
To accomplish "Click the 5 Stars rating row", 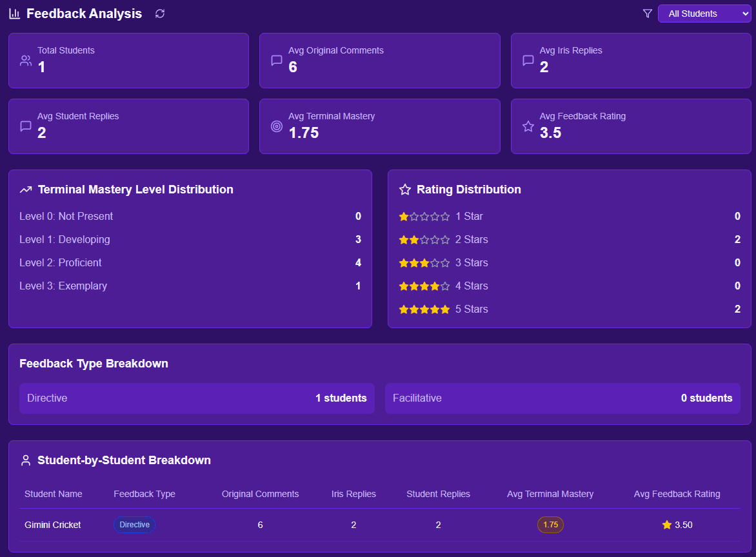I will [x=569, y=309].
